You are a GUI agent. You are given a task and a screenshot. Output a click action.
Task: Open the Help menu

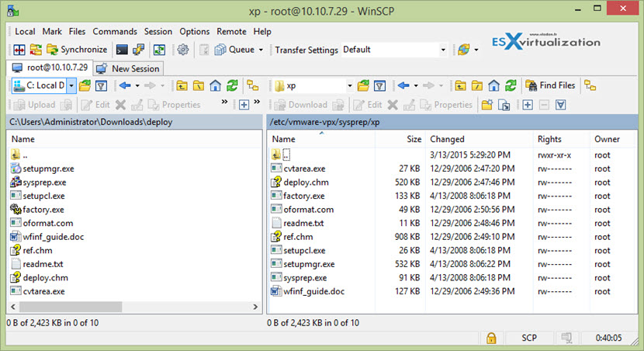coord(262,32)
